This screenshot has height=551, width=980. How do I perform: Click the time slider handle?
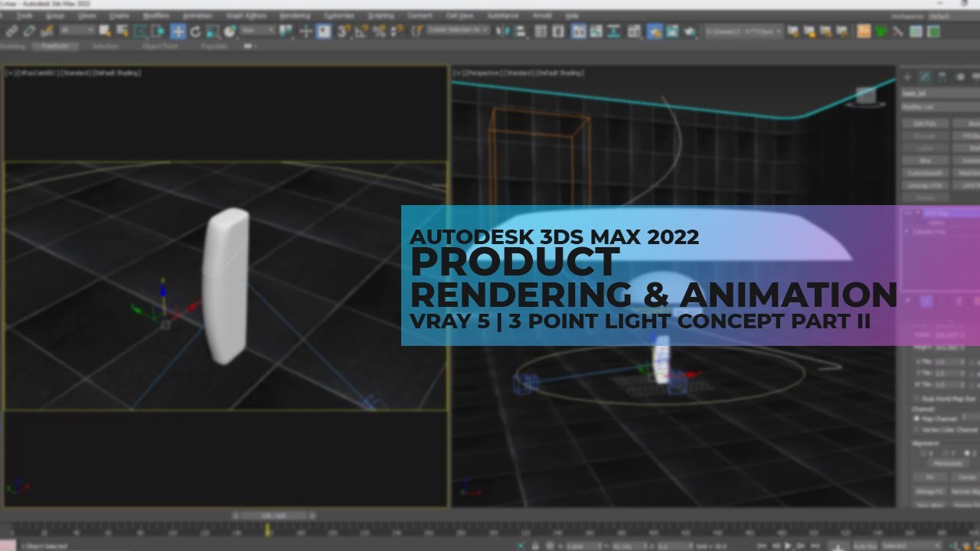point(273,516)
